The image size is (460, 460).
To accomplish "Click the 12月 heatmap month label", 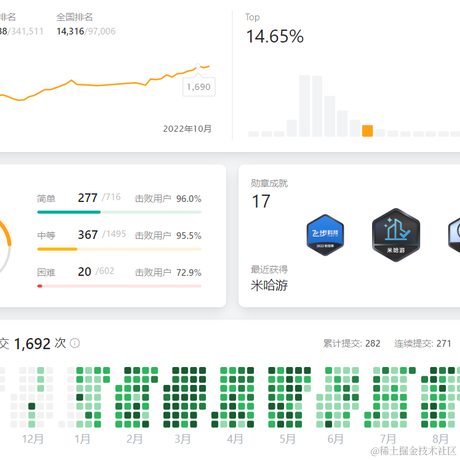I will 33,439.
